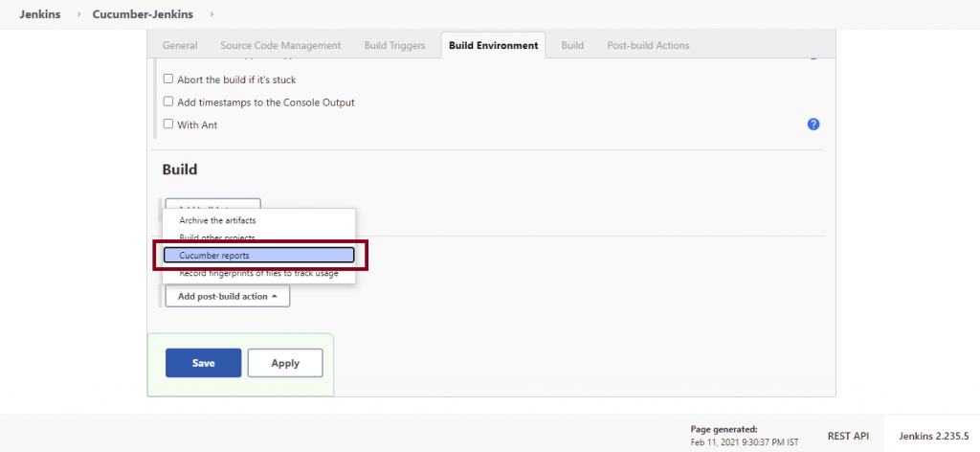Open help for With Ant option
The height and width of the screenshot is (452, 980).
pyautogui.click(x=813, y=124)
